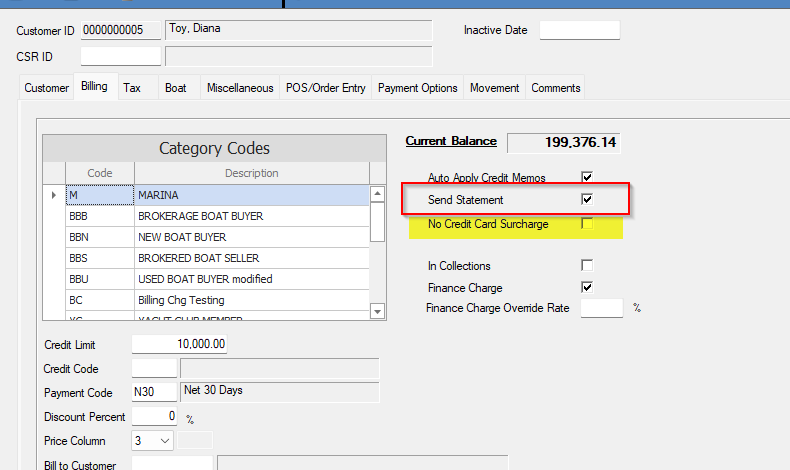The height and width of the screenshot is (470, 790).
Task: Open the Tax tab
Action: pyautogui.click(x=132, y=88)
